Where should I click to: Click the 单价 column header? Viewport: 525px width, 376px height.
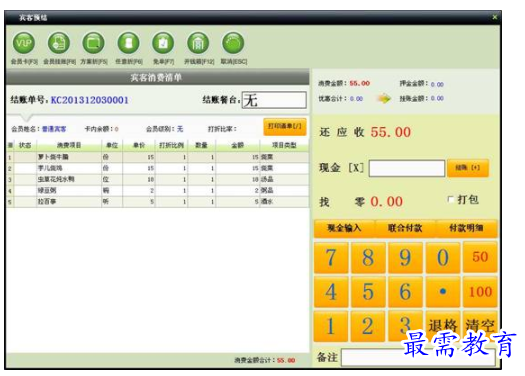pyautogui.click(x=139, y=145)
